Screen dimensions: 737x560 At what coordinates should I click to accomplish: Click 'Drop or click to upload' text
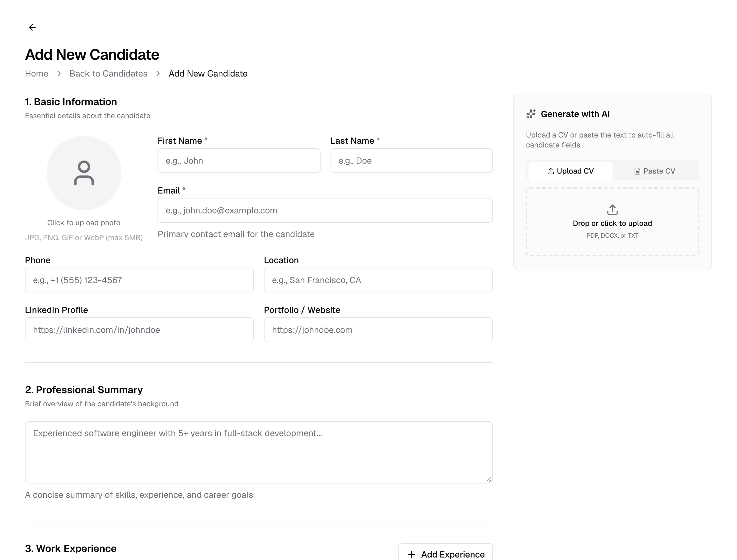click(x=612, y=223)
